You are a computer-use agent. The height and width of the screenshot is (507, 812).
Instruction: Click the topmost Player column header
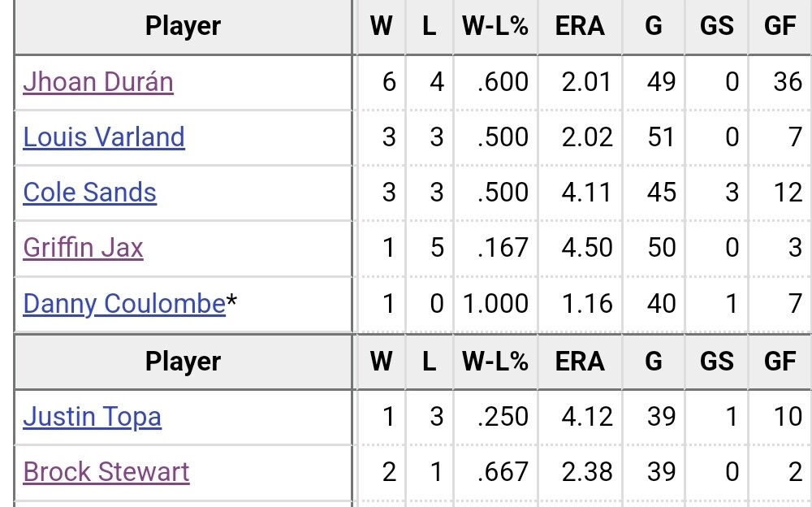[183, 26]
